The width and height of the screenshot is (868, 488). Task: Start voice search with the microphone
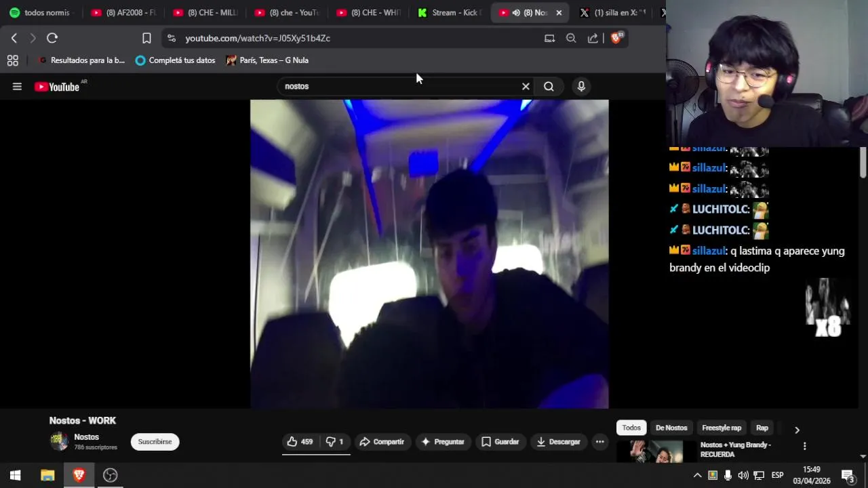pos(581,86)
